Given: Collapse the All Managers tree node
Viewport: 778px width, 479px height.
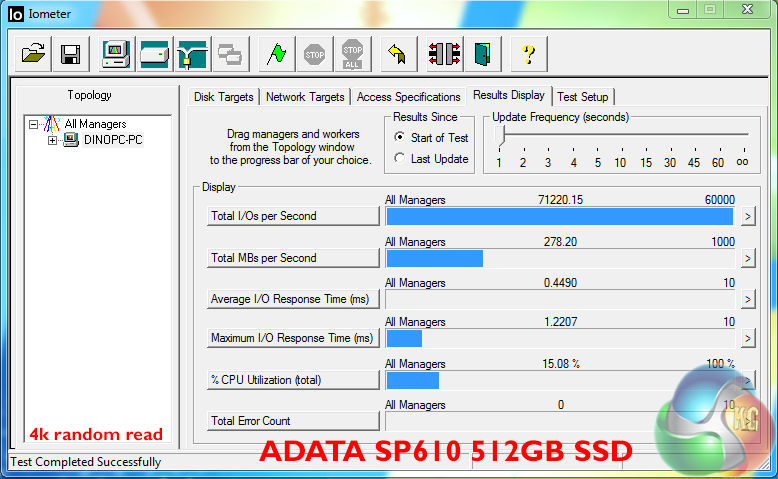Looking at the screenshot, I should (x=33, y=124).
